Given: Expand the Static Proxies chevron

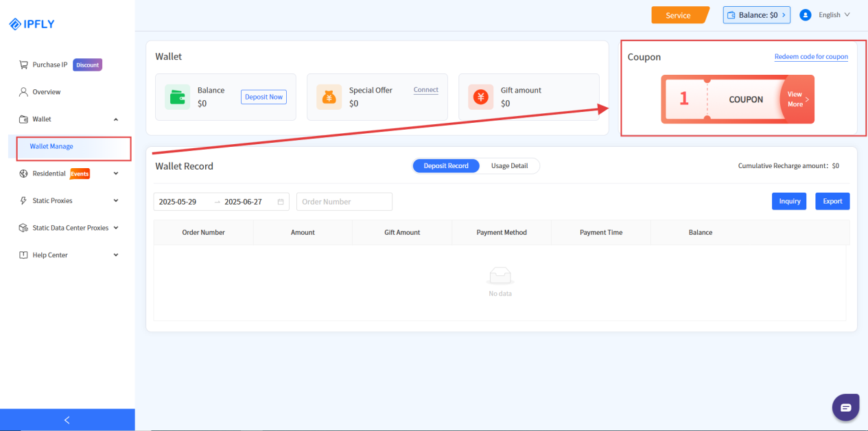Looking at the screenshot, I should [x=115, y=200].
